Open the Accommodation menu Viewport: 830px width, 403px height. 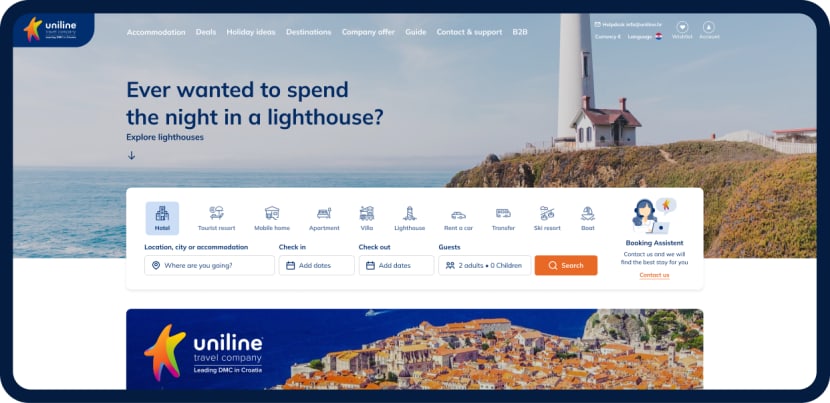156,32
